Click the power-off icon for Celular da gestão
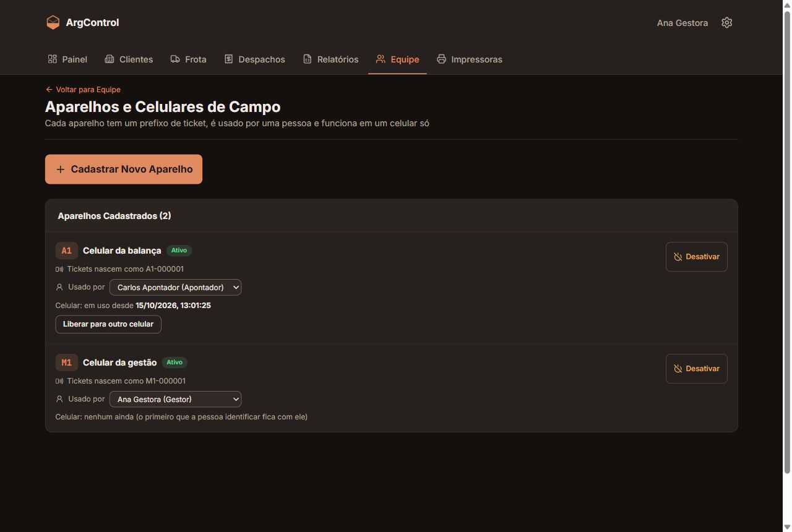This screenshot has height=532, width=792. click(x=678, y=369)
